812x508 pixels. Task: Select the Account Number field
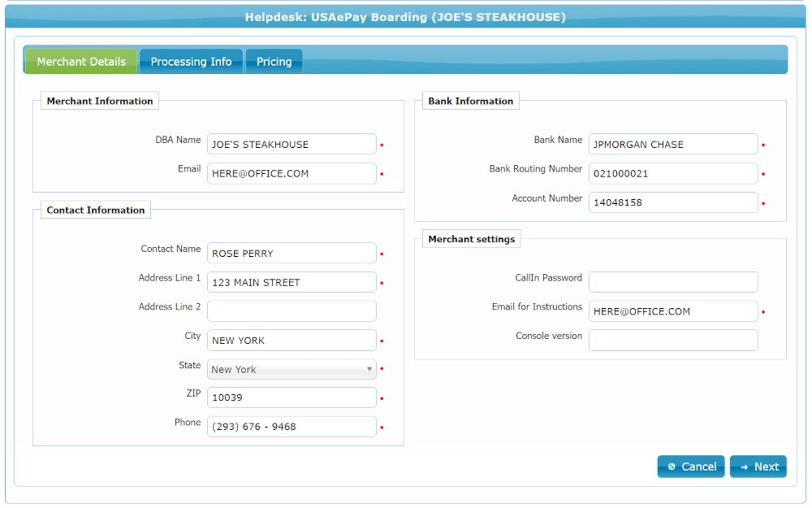(673, 202)
